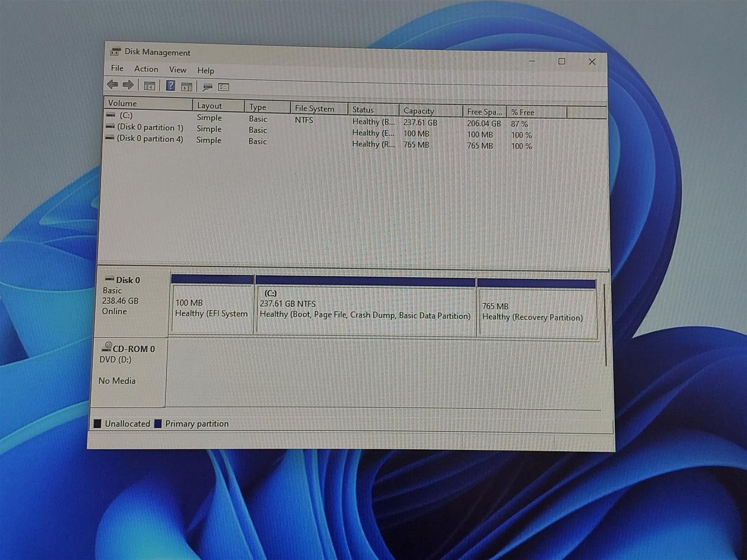Select the (C:) 237.61 GB NTFS partition block
The height and width of the screenshot is (560, 747).
(x=366, y=306)
